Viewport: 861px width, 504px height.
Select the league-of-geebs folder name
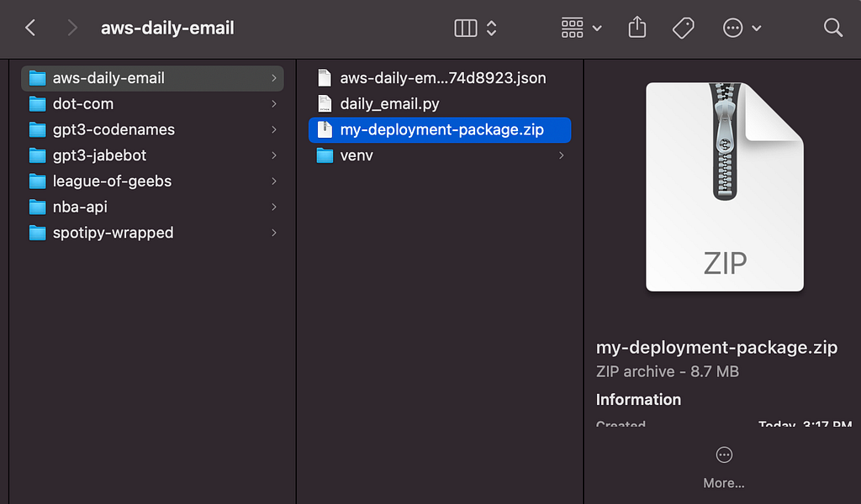[x=112, y=181]
